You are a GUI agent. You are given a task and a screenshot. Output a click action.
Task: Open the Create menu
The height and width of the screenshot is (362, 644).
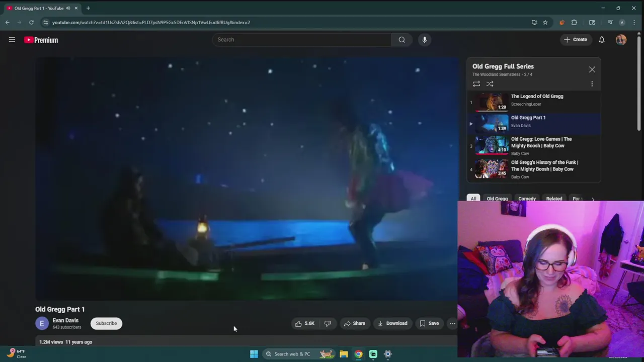pyautogui.click(x=576, y=40)
